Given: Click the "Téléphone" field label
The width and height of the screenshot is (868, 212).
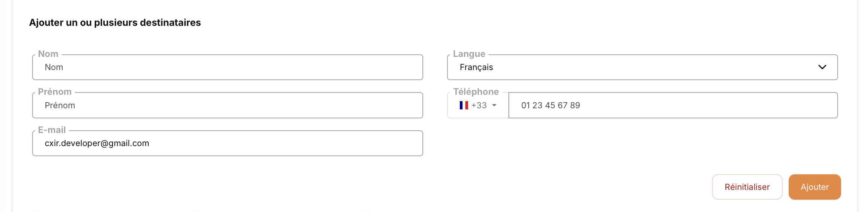Looking at the screenshot, I should click(476, 92).
